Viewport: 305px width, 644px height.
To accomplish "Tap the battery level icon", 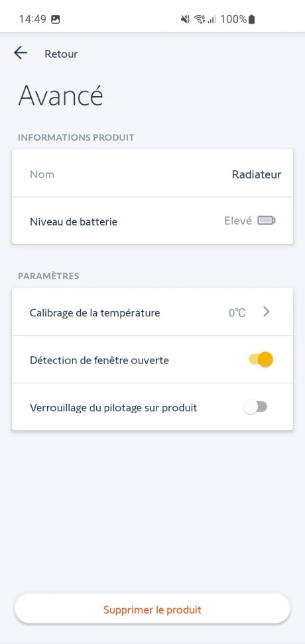I will (x=267, y=221).
